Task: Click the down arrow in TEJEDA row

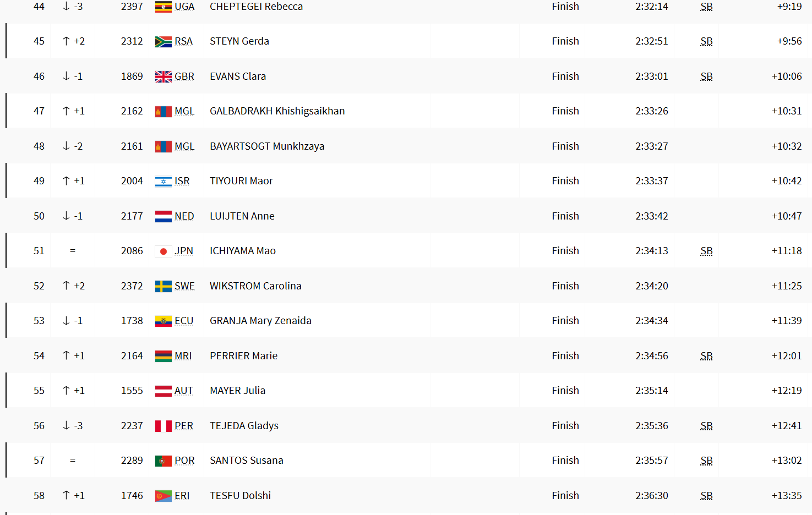Action: coord(66,425)
